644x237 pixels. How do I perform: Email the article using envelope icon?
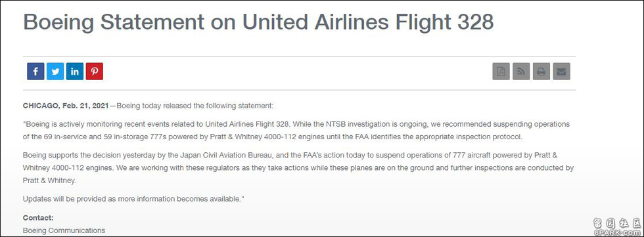click(x=561, y=72)
